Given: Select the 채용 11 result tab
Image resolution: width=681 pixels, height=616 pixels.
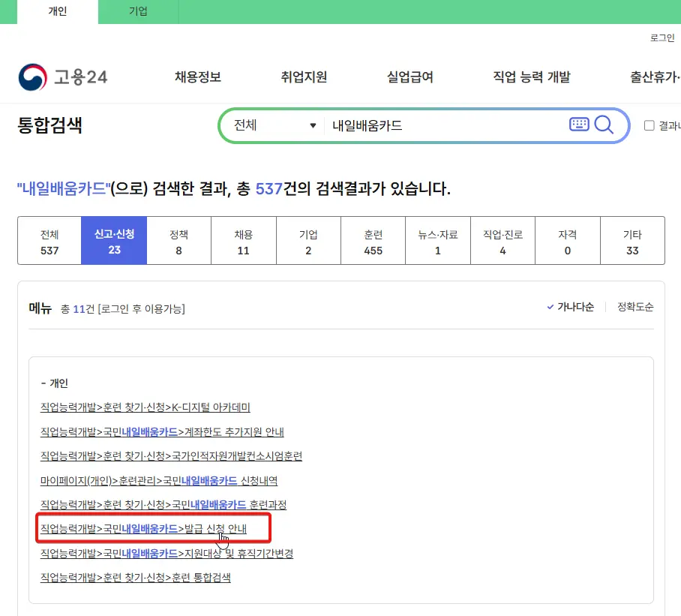Looking at the screenshot, I should tap(244, 241).
